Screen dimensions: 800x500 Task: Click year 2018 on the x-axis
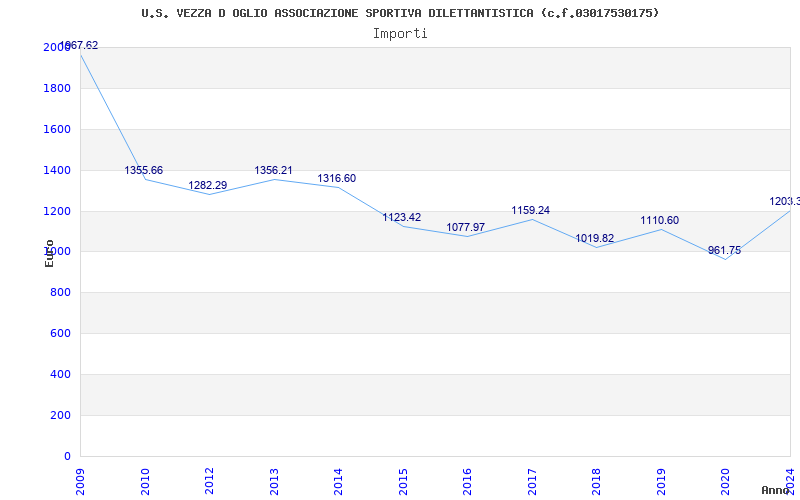(597, 481)
